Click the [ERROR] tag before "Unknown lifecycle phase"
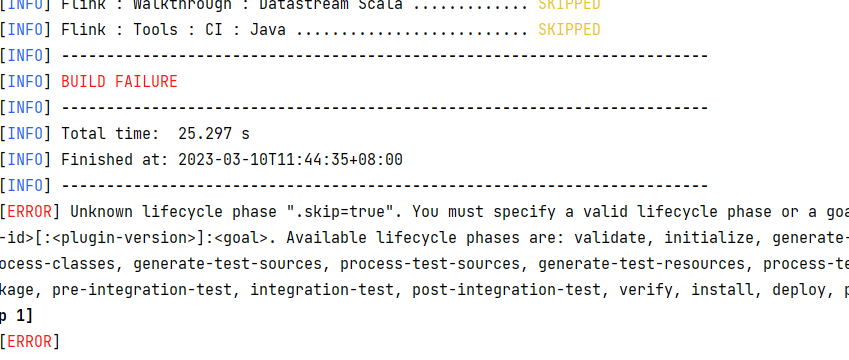 coord(29,212)
